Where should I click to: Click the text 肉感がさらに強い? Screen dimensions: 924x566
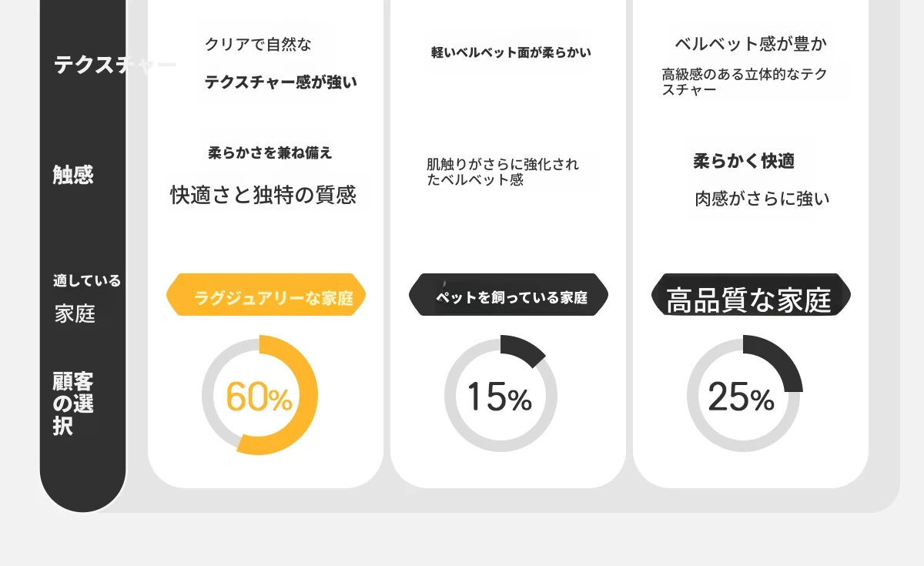pyautogui.click(x=762, y=199)
